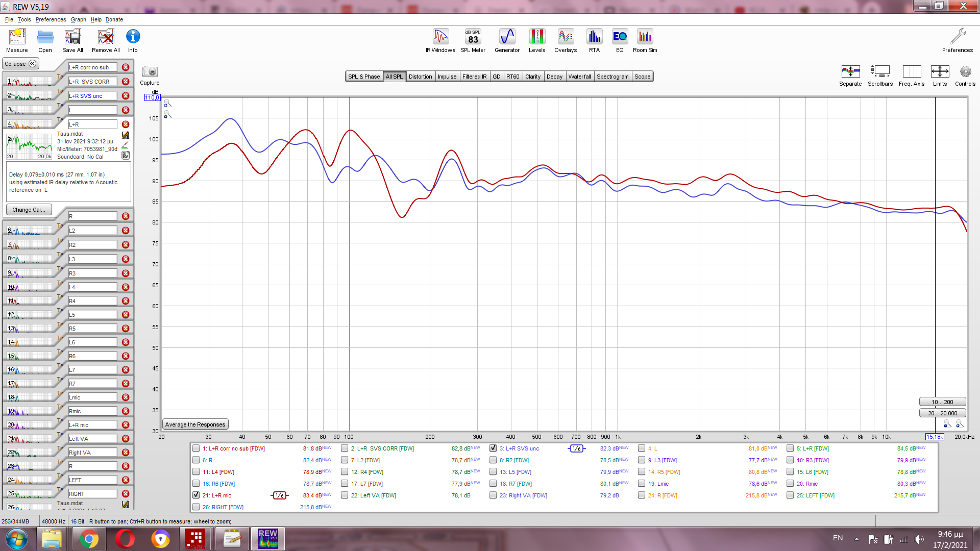The image size is (980, 551).
Task: Set range with 20 .. 20.000 button
Action: 942,413
